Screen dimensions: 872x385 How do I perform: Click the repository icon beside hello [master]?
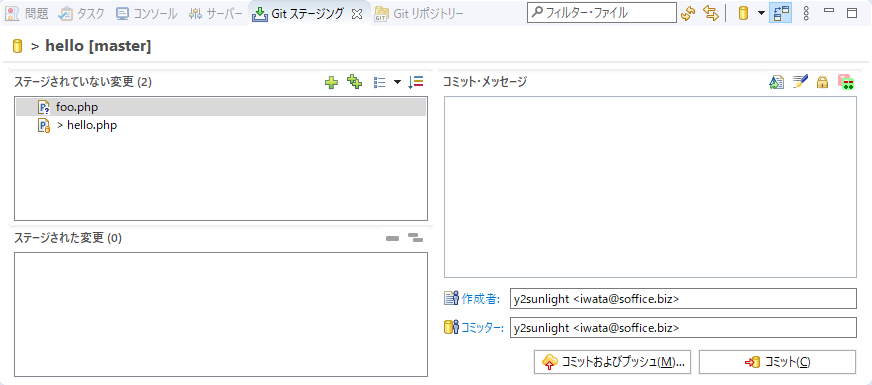pyautogui.click(x=17, y=46)
